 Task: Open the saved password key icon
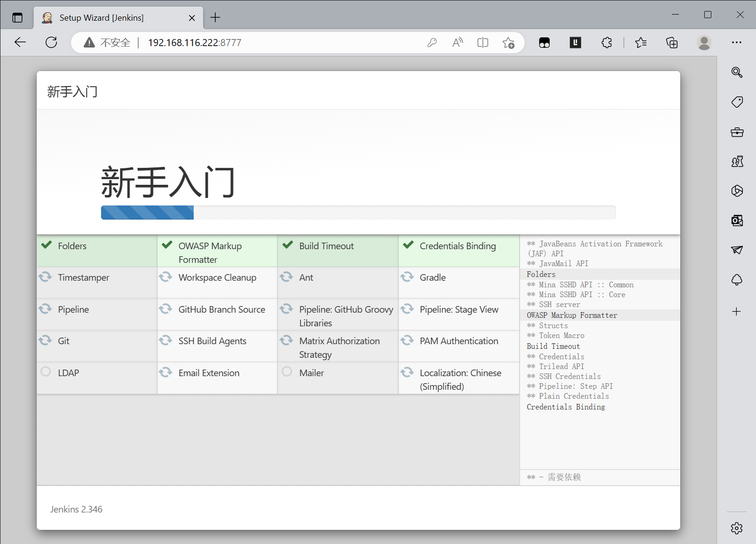pyautogui.click(x=432, y=43)
